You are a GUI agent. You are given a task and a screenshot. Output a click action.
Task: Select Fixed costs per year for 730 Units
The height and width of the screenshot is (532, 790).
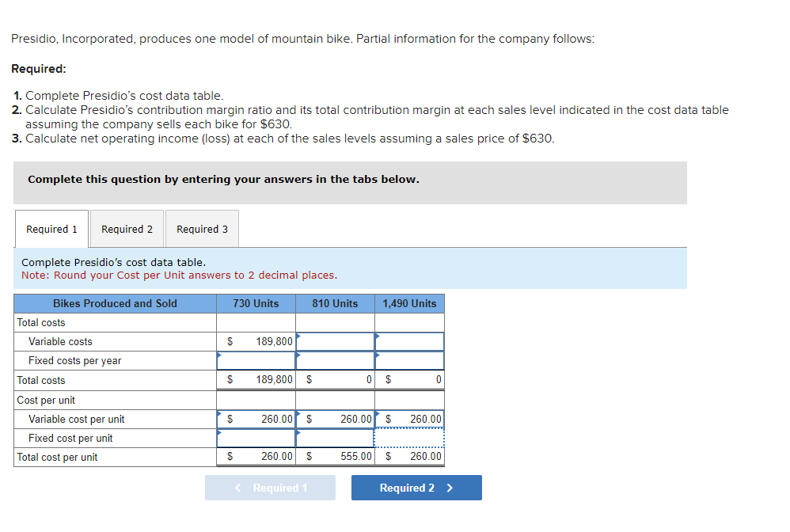coord(256,361)
